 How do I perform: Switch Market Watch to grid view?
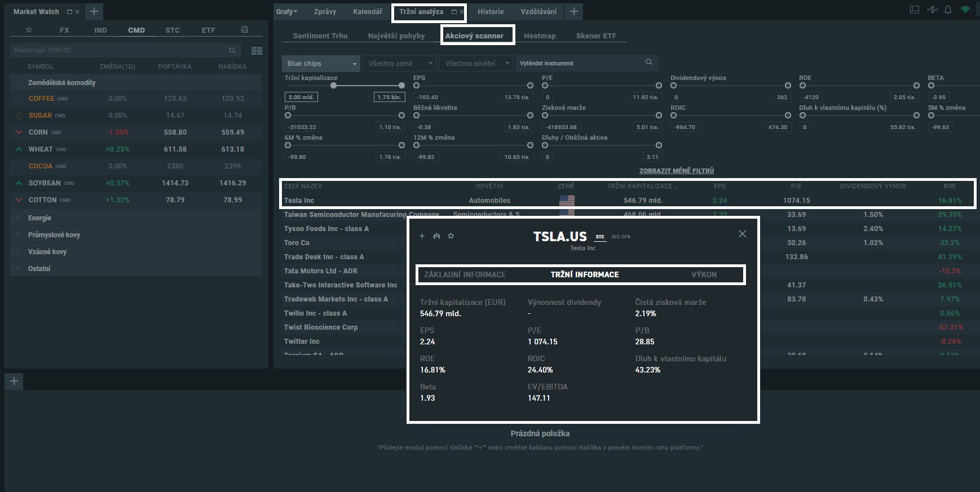(257, 51)
